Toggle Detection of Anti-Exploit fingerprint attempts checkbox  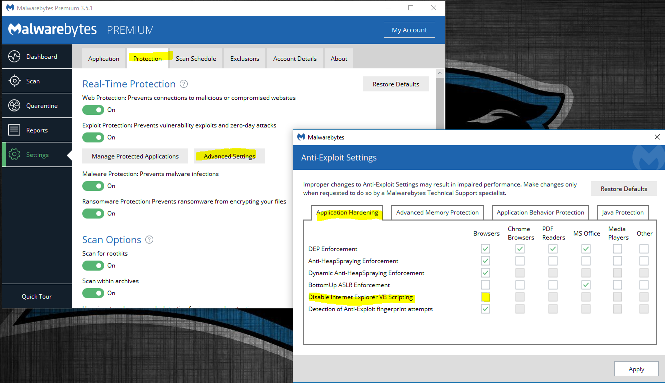[486, 309]
